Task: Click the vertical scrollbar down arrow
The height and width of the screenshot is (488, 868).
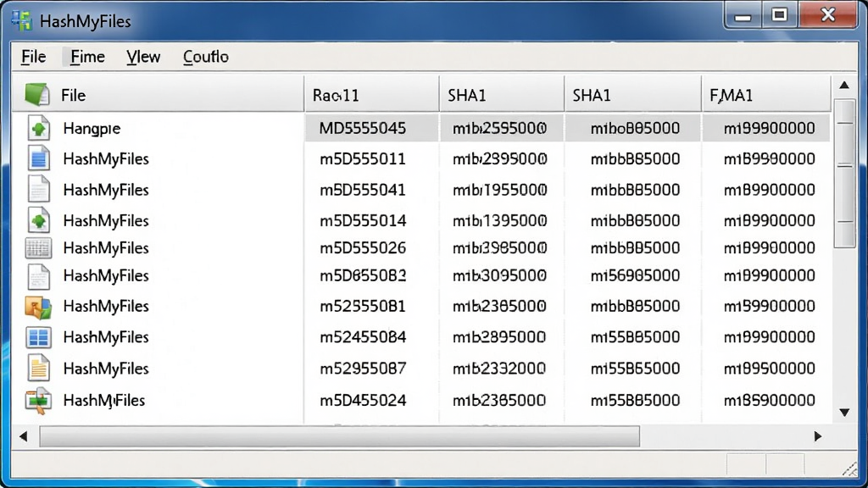Action: point(844,413)
